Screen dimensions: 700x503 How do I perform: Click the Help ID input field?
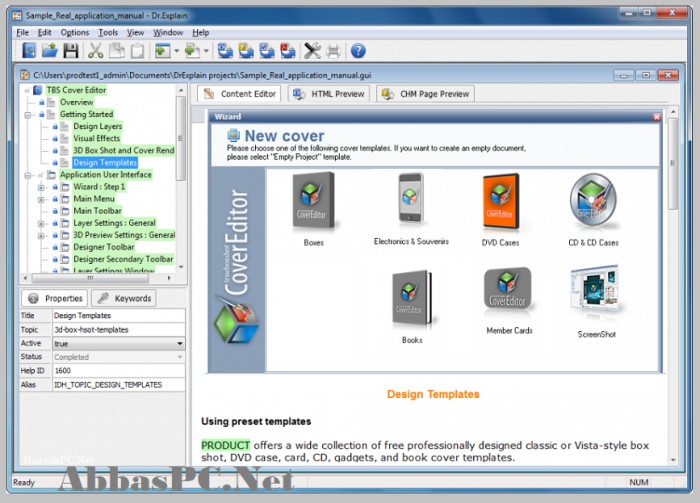(x=119, y=370)
